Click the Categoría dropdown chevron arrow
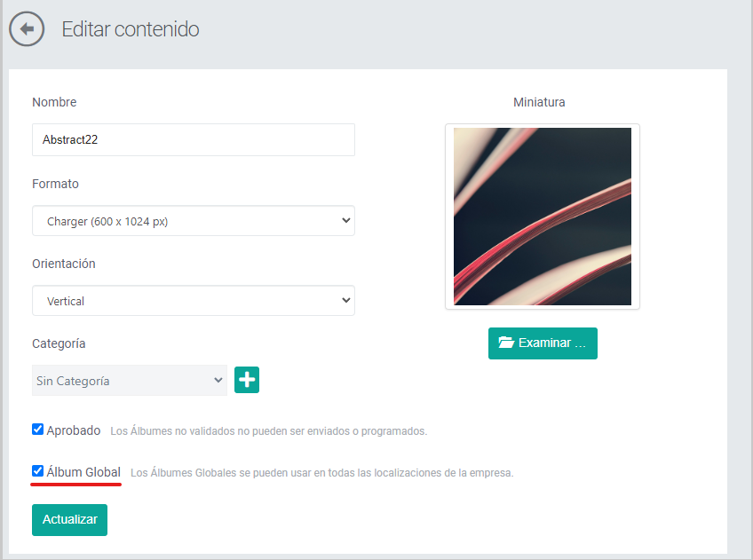The height and width of the screenshot is (560, 753). (218, 380)
